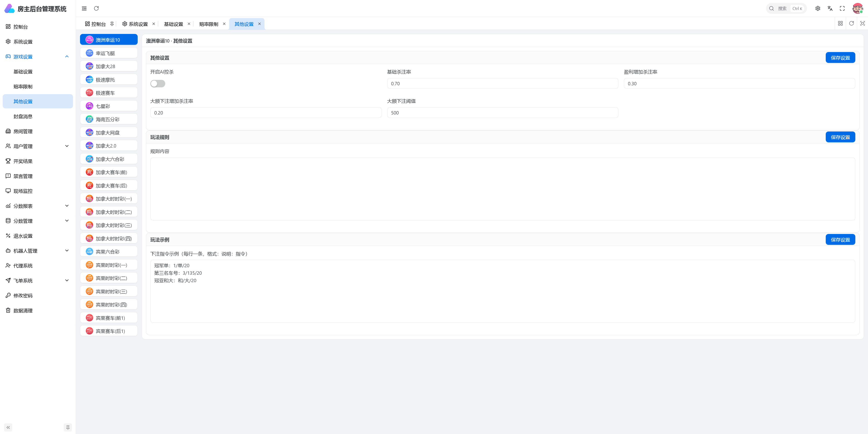This screenshot has height=434, width=868.
Task: Click the 基础杀注率 input field
Action: click(x=502, y=84)
